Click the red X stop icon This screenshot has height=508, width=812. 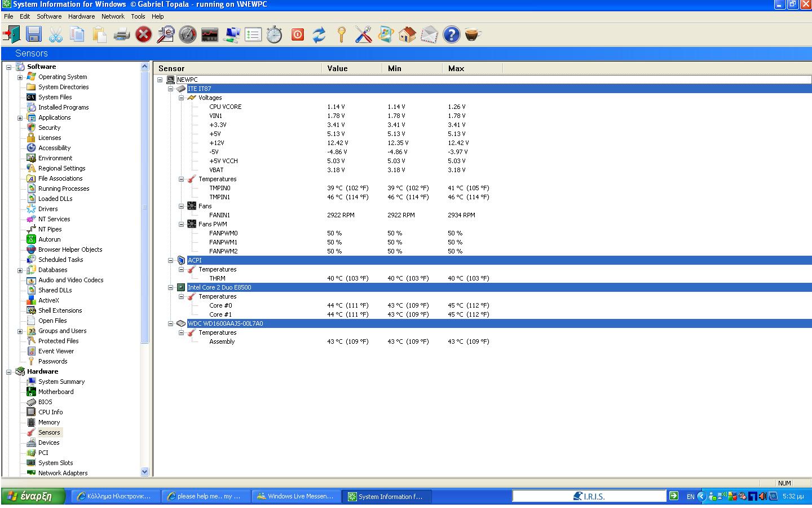[144, 35]
